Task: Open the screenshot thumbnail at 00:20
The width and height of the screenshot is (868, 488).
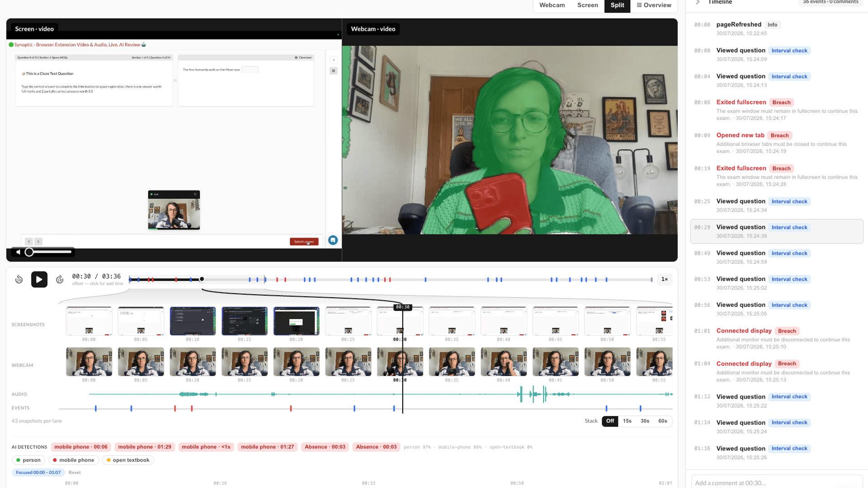Action: [297, 321]
